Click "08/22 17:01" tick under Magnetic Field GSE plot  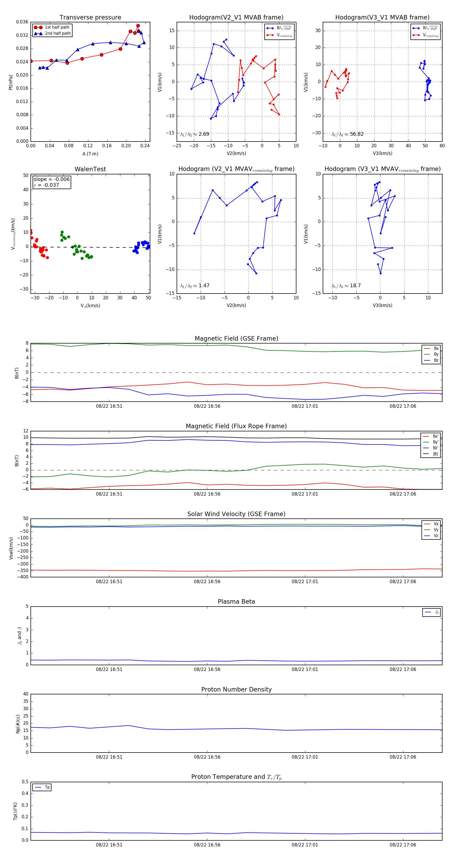[x=305, y=406]
